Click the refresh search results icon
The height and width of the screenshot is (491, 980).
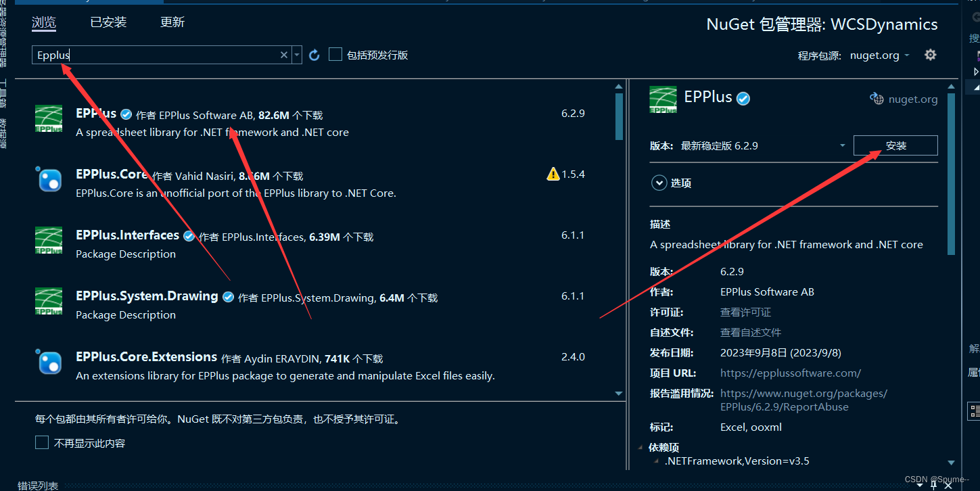click(314, 55)
